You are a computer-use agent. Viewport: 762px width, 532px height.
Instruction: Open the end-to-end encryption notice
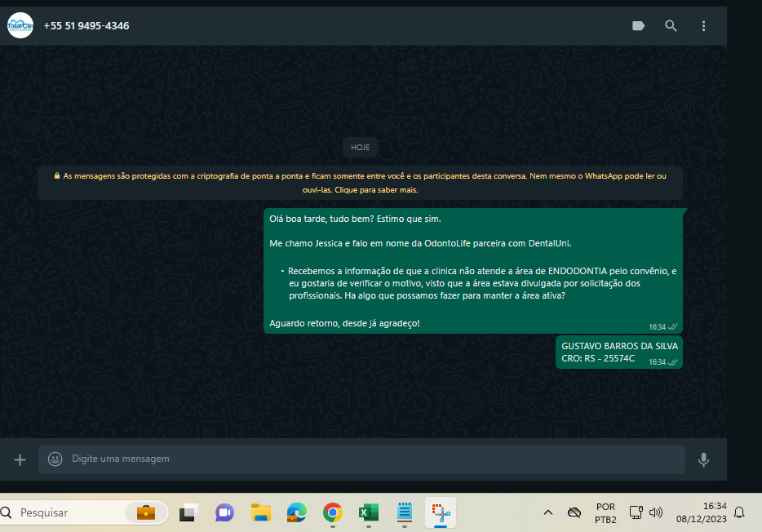pyautogui.click(x=360, y=183)
